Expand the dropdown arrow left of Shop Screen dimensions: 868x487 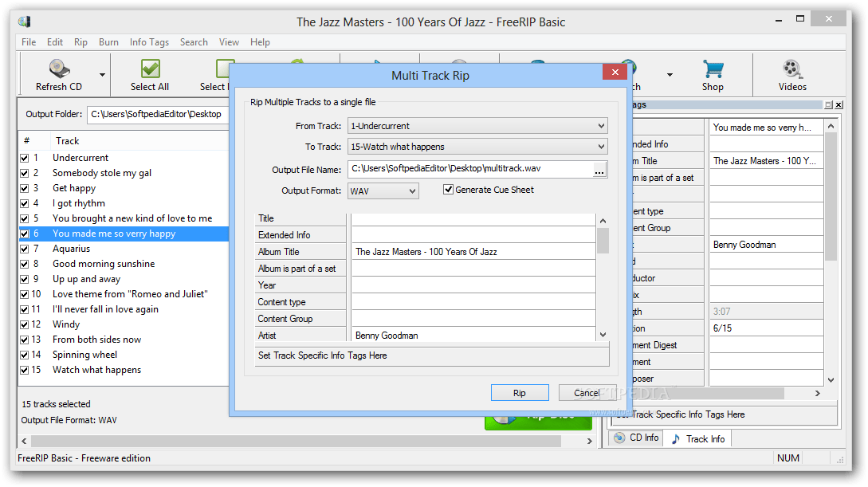tap(670, 75)
